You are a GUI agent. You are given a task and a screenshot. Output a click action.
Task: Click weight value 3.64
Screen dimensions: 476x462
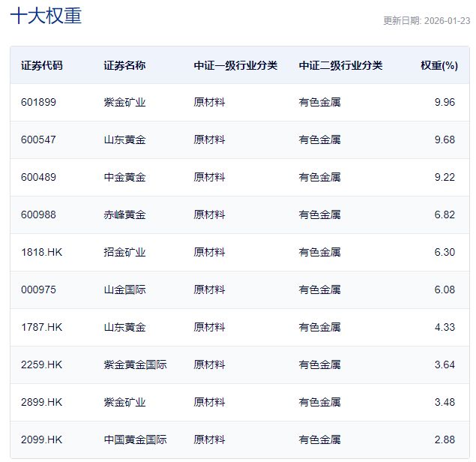(445, 364)
